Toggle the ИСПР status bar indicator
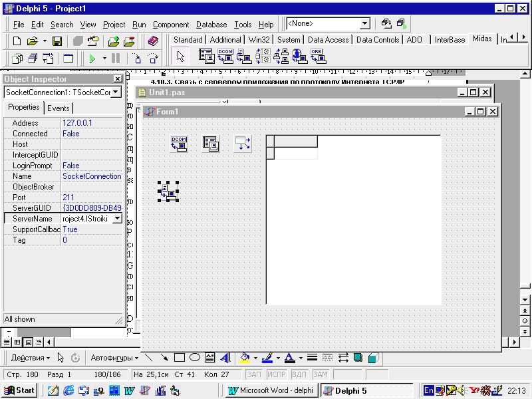The height and width of the screenshot is (399, 532). click(276, 374)
